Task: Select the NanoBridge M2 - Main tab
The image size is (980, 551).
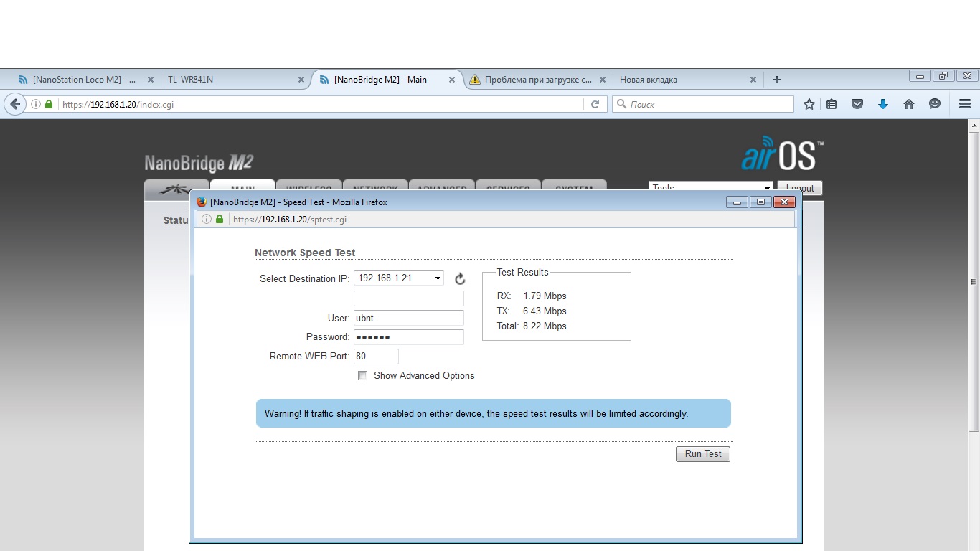Action: [x=387, y=80]
